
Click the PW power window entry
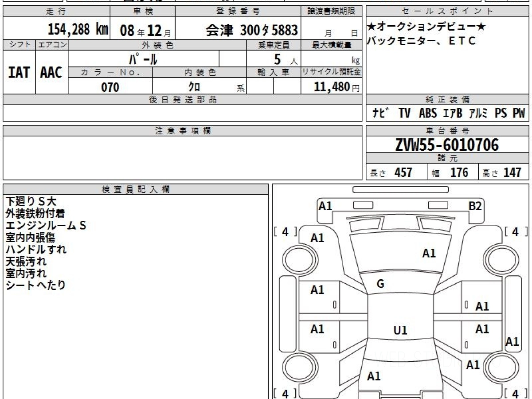[x=519, y=113]
